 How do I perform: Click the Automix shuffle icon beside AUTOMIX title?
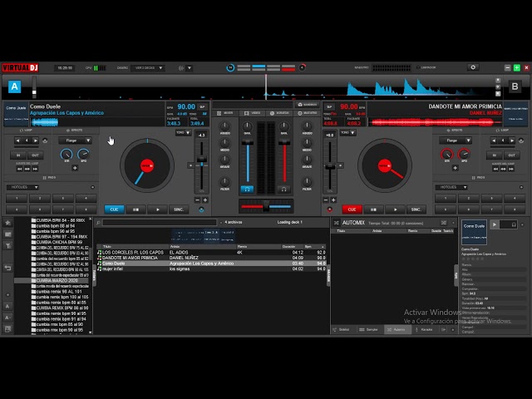coord(336,223)
